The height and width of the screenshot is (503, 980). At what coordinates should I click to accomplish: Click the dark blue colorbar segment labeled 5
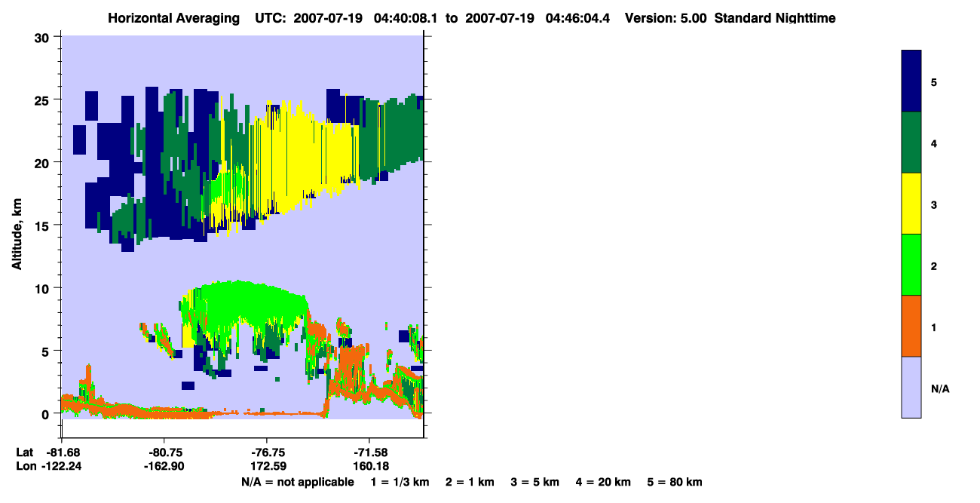911,81
